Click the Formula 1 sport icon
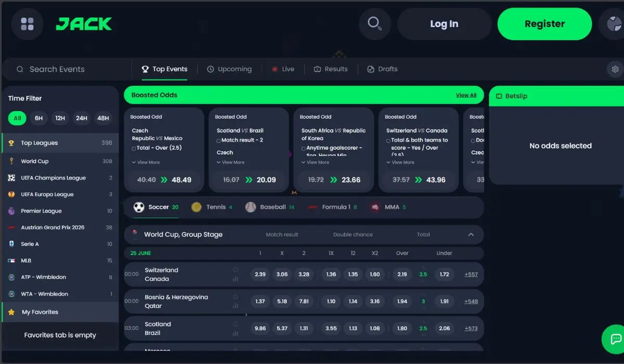Image resolution: width=624 pixels, height=364 pixels. 313,207
